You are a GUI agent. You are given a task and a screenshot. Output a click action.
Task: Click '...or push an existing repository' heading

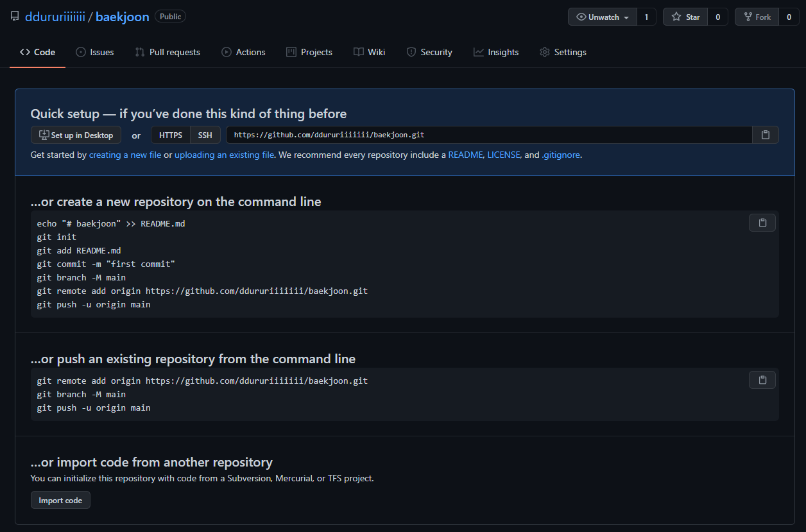[193, 359]
